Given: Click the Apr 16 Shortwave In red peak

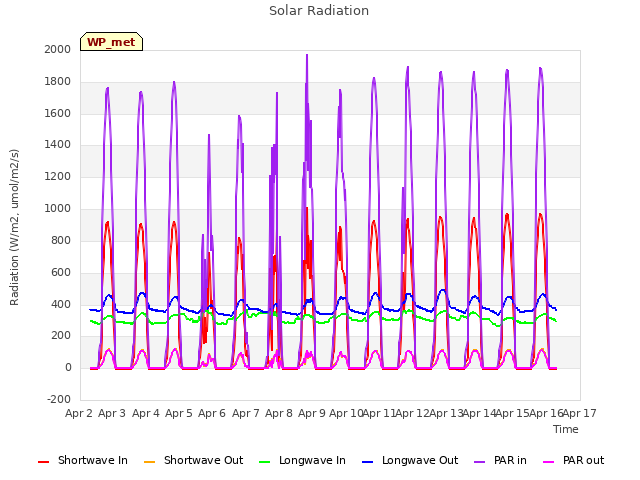Looking at the screenshot, I should tap(540, 214).
